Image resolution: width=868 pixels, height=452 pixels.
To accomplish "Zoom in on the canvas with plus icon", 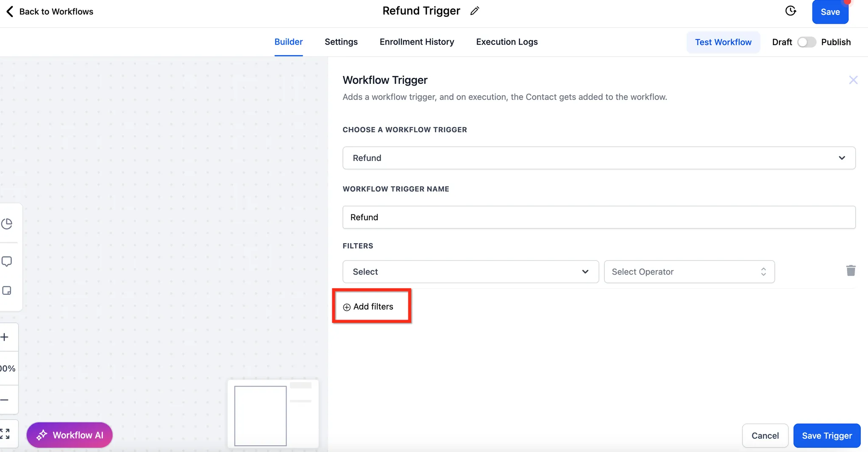I will 5,337.
